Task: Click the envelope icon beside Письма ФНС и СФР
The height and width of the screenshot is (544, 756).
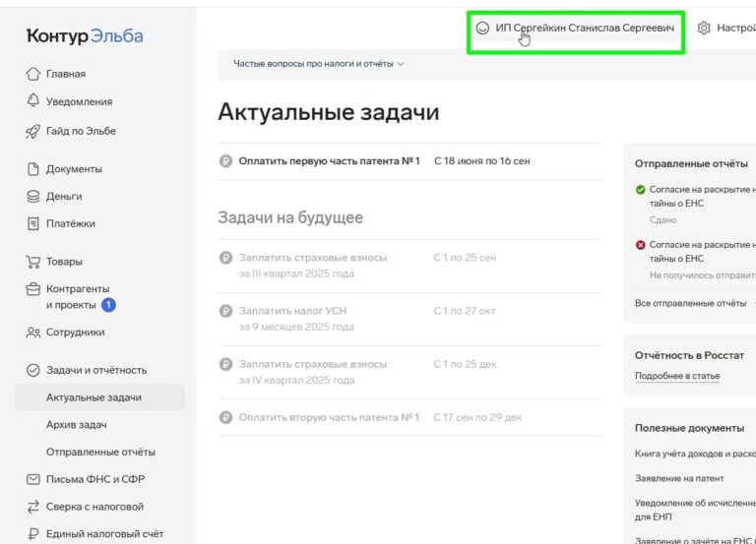Action: click(32, 479)
